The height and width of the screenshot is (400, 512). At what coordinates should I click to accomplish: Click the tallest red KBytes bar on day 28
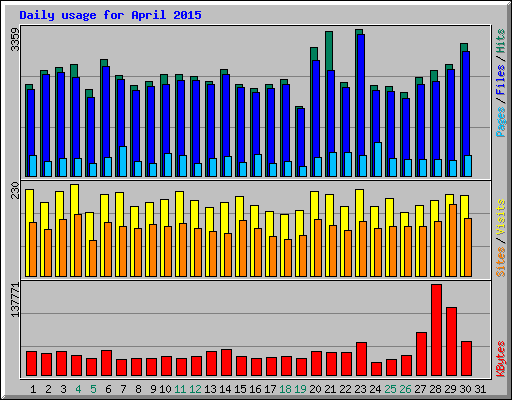click(x=436, y=330)
